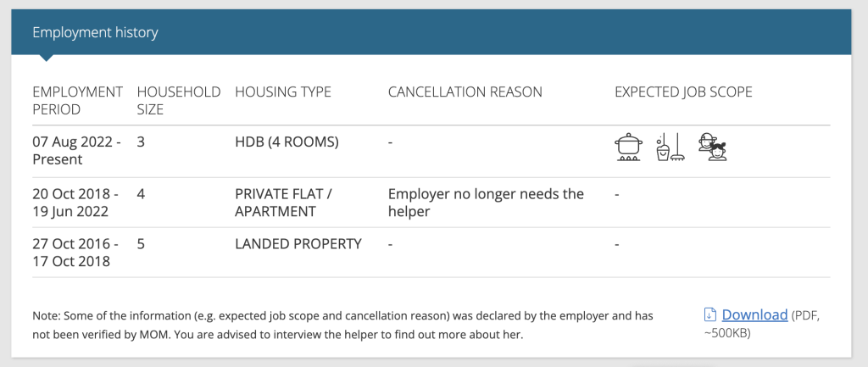Viewport: 868px width, 367px height.
Task: Click the MOM verification note text
Action: coord(342,325)
